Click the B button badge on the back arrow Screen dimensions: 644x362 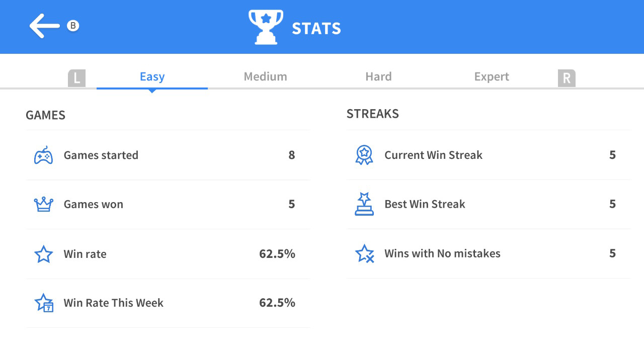click(x=72, y=24)
